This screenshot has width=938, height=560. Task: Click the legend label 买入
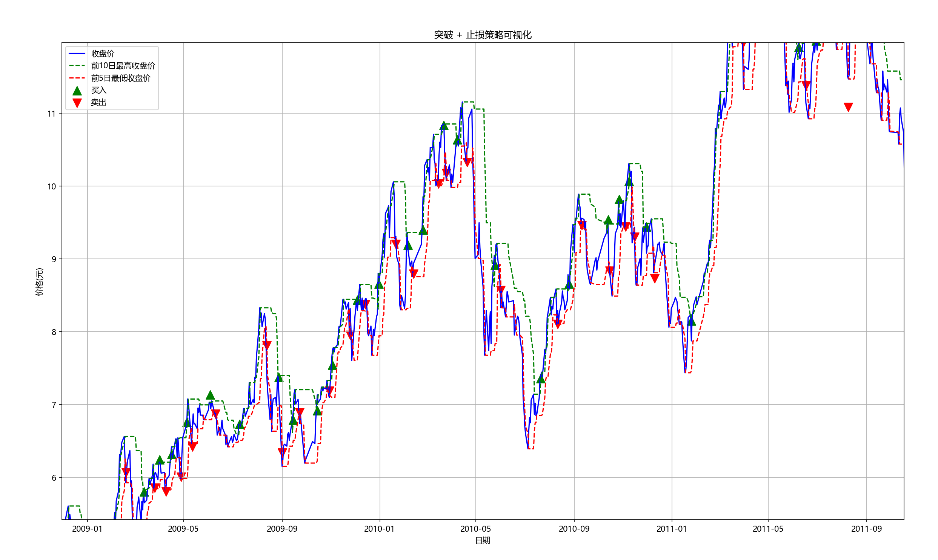pos(99,90)
